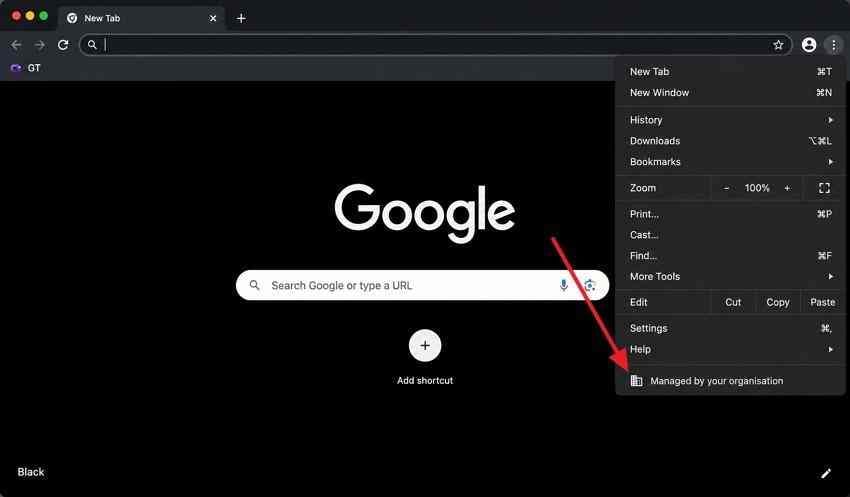Increase zoom with plus button

point(787,188)
